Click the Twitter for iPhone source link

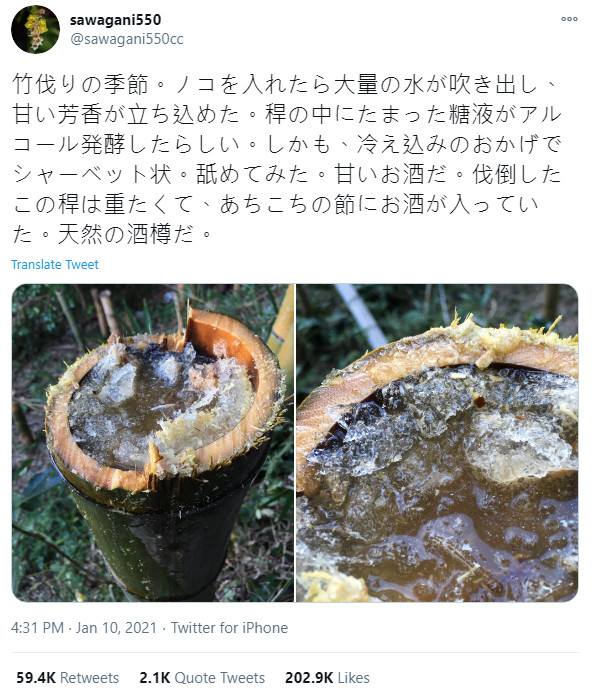(230, 628)
